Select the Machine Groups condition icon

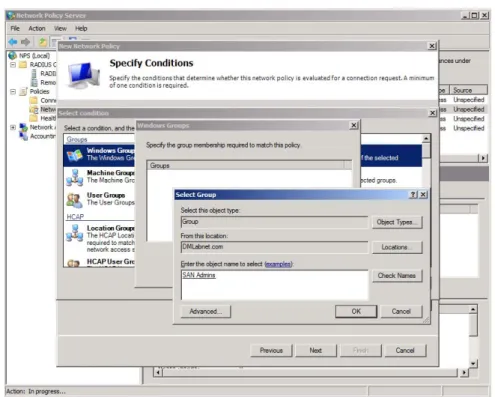(x=75, y=177)
